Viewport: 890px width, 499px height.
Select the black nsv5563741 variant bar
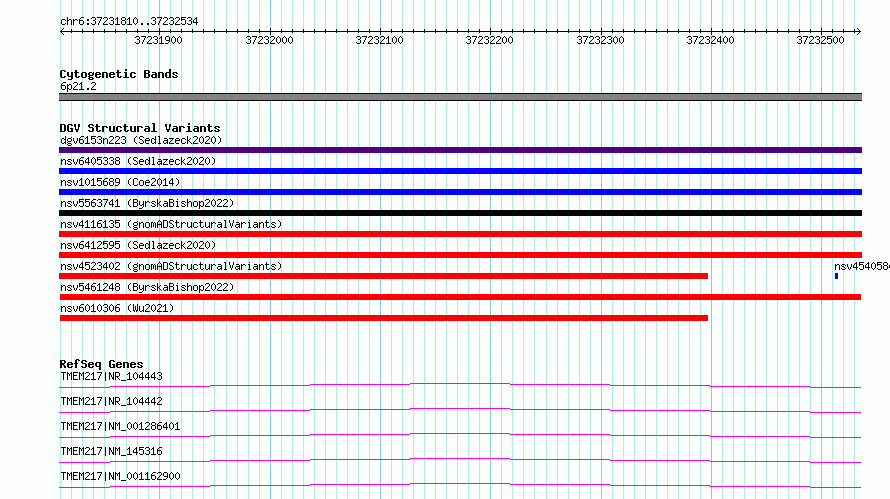point(460,213)
